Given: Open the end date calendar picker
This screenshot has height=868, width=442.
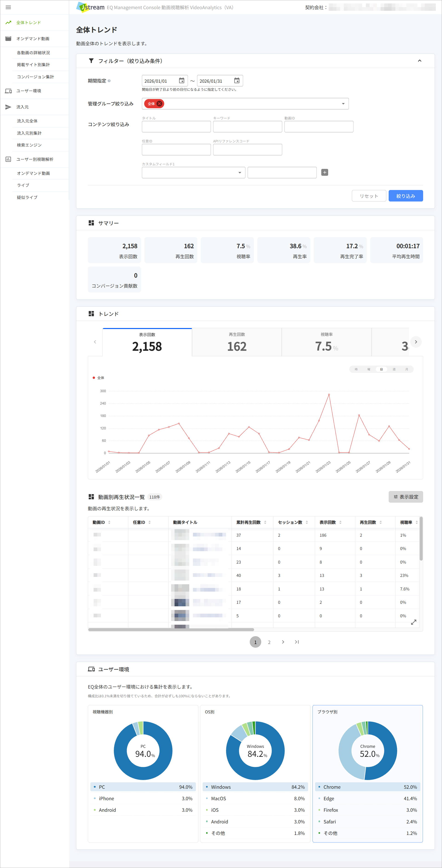Looking at the screenshot, I should tap(237, 81).
